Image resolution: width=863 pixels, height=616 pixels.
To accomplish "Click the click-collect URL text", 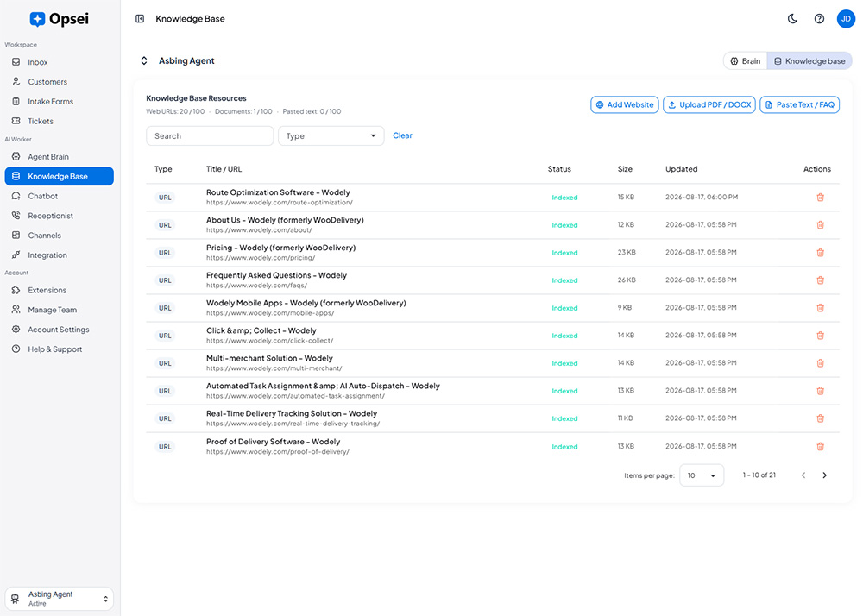I will pos(269,341).
